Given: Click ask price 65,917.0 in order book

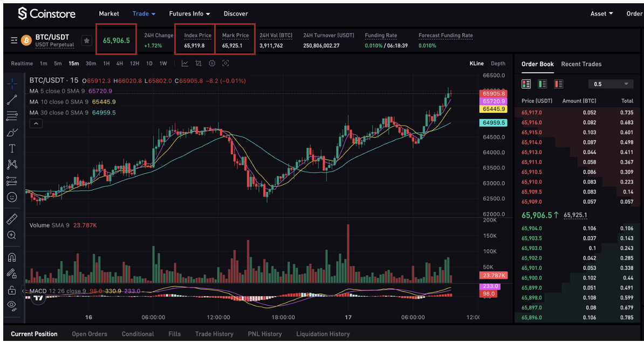Looking at the screenshot, I should [x=531, y=113].
